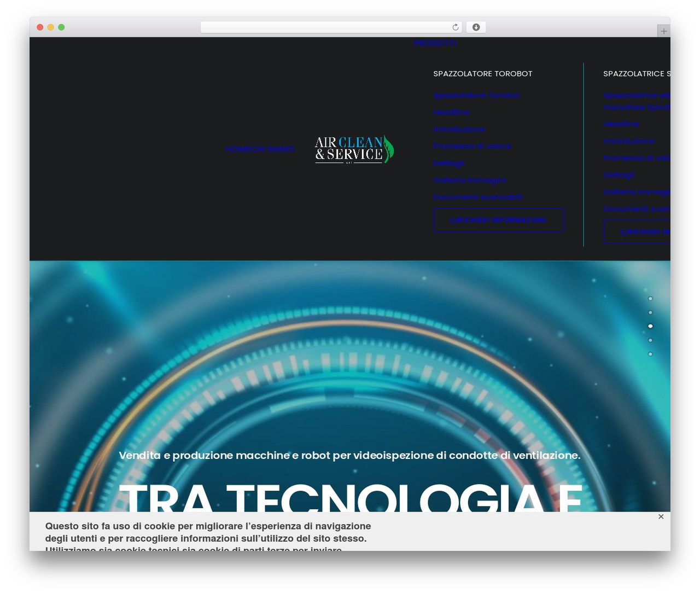Open Headline under the Spazzolatrice column

(x=621, y=124)
